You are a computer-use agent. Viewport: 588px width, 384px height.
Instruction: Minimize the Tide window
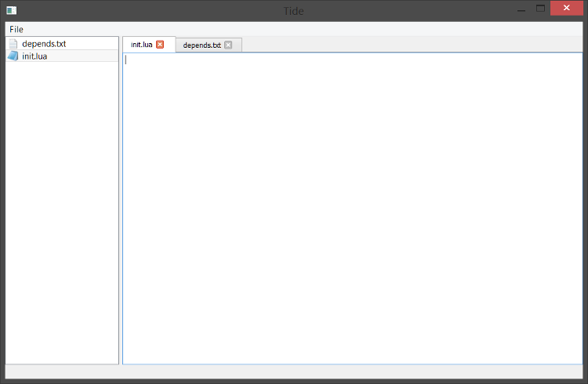point(521,9)
